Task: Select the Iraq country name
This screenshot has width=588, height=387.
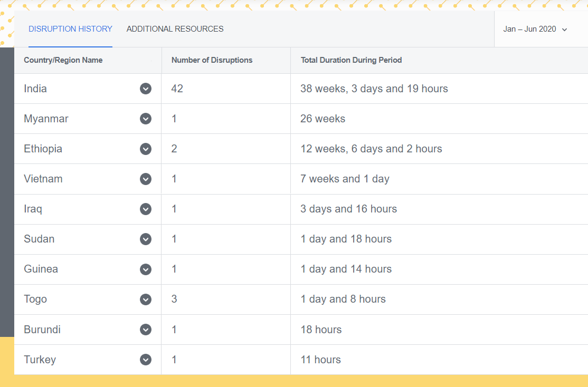Action: [33, 209]
